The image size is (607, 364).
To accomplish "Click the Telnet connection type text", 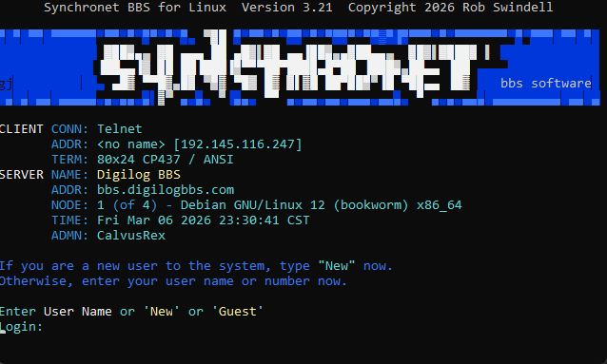I will 120,129.
